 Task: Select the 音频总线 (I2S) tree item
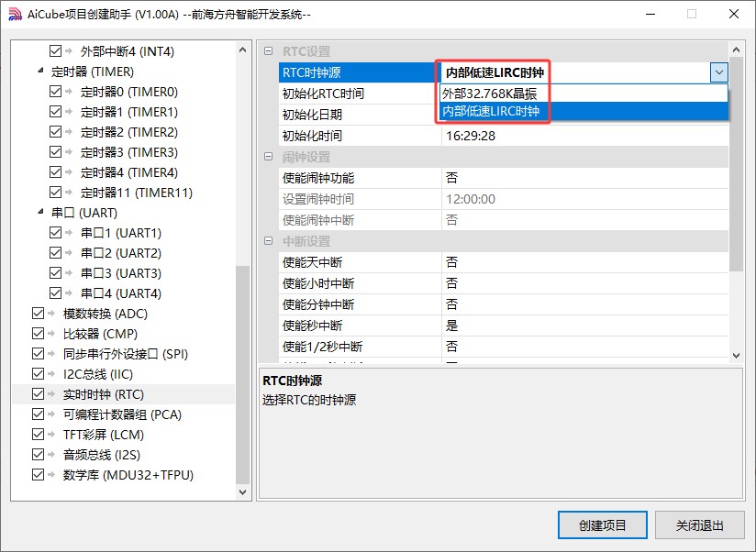coord(102,455)
